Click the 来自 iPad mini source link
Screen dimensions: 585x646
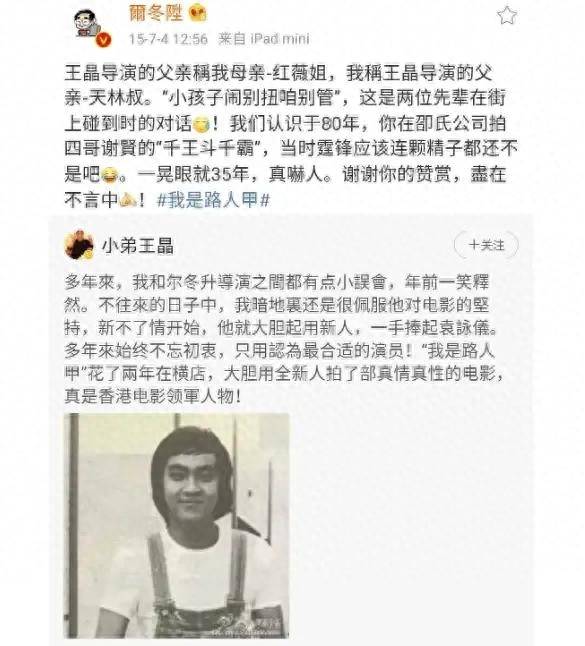pyautogui.click(x=264, y=39)
